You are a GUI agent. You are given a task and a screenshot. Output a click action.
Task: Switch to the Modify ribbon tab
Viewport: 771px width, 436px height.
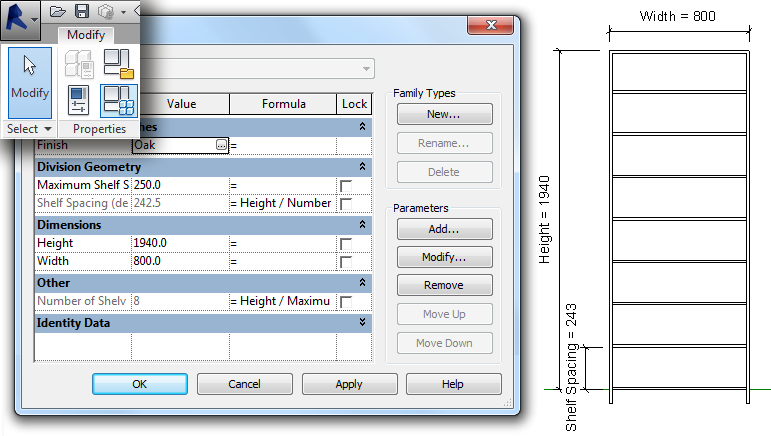pyautogui.click(x=86, y=35)
